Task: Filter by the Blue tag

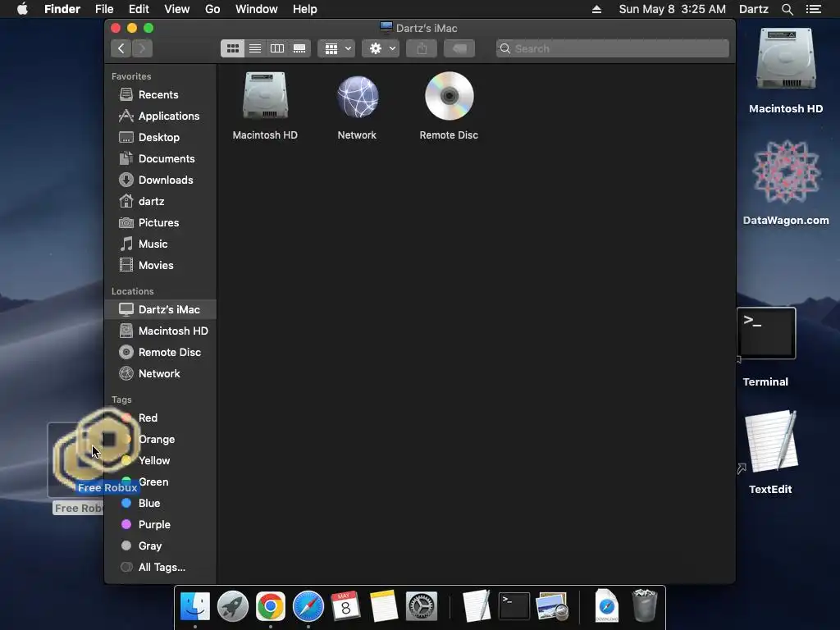Action: pos(161,504)
